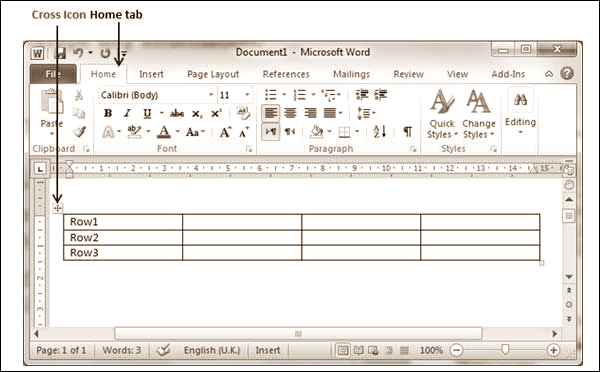Viewport: 600px width, 372px height.
Task: Select the Format Painter brush
Action: [79, 132]
